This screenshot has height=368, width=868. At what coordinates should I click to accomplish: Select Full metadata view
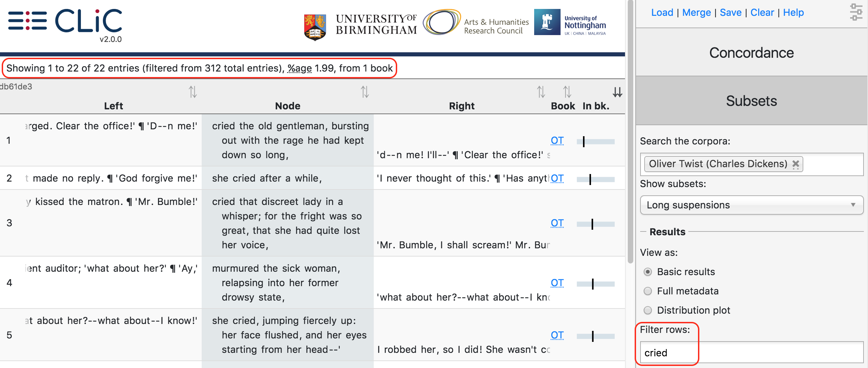(x=648, y=291)
